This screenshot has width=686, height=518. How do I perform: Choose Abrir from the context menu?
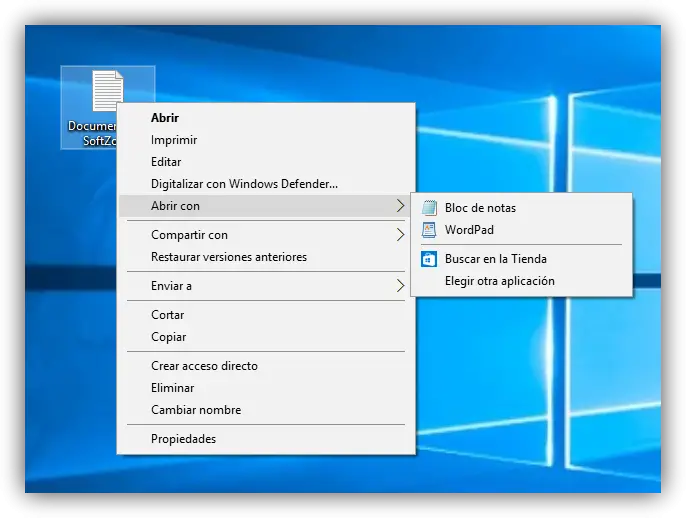click(x=266, y=118)
